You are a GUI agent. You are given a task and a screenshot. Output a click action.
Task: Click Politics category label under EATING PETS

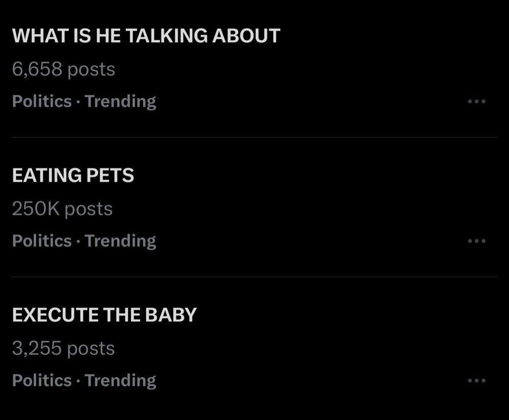42,241
